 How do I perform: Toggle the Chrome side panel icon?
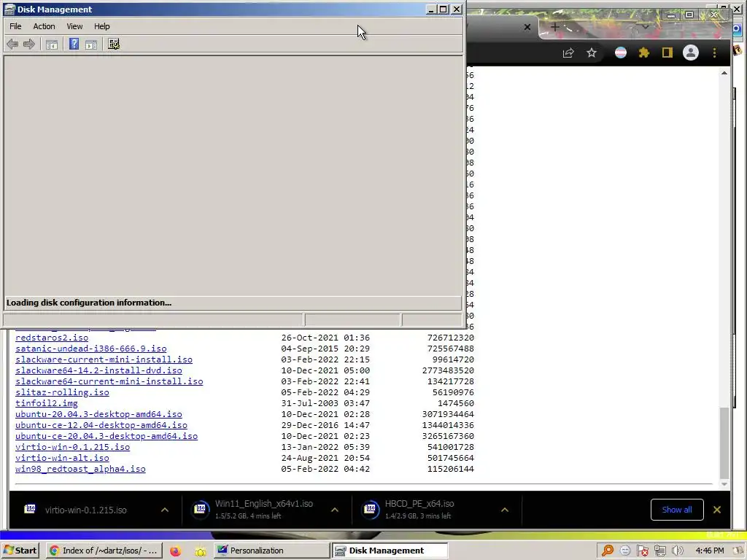667,52
